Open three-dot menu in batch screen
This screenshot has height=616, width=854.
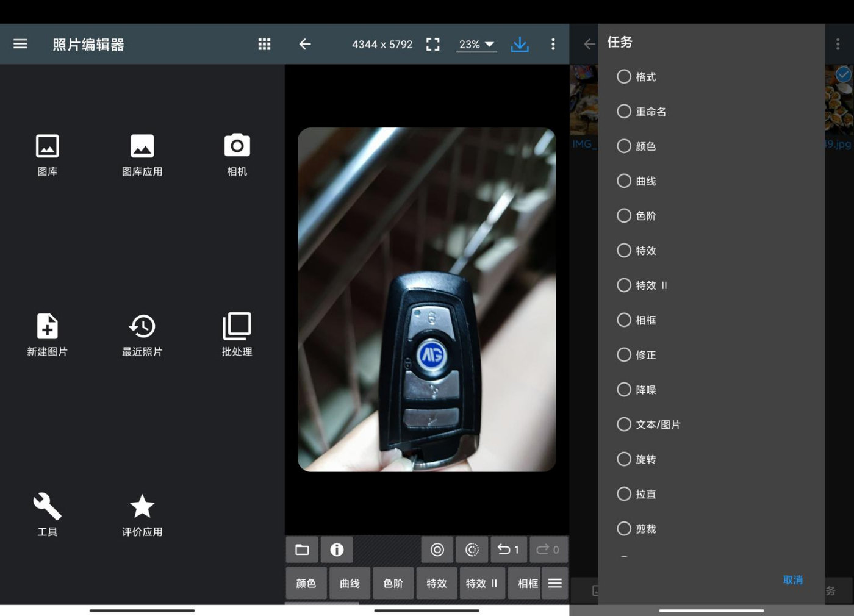pyautogui.click(x=838, y=44)
